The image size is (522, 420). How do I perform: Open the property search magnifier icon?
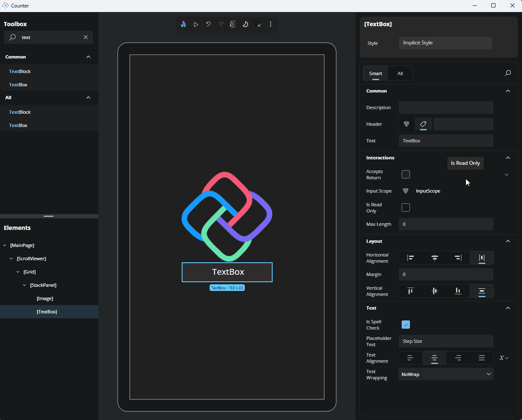(x=507, y=73)
